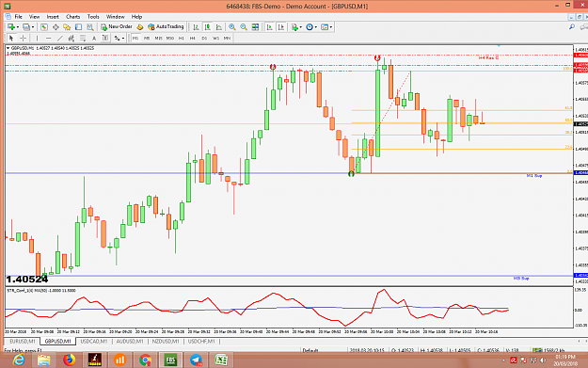Viewport: 588px width, 368px height.
Task: Click the Default profile in status bar
Action: point(310,350)
